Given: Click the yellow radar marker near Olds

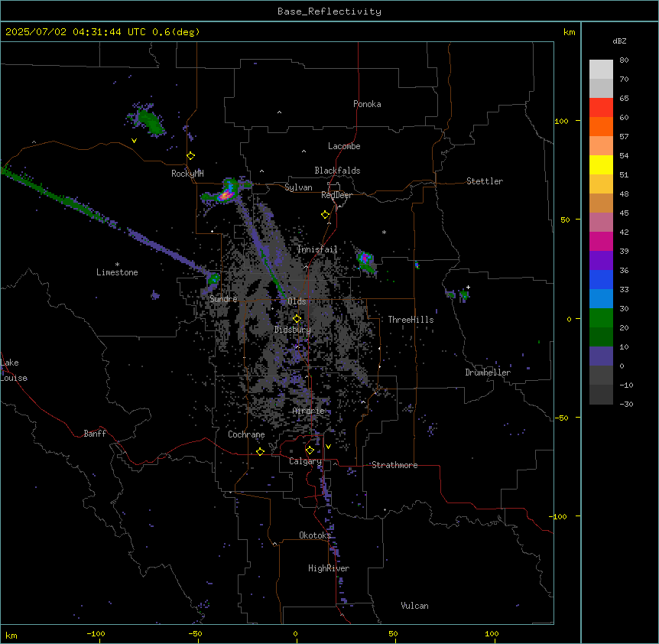Looking at the screenshot, I should click(x=297, y=319).
